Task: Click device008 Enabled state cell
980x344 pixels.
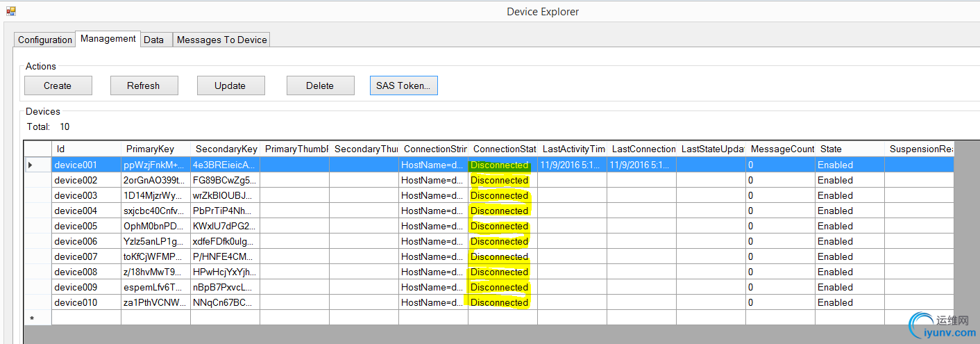Action: click(x=850, y=272)
